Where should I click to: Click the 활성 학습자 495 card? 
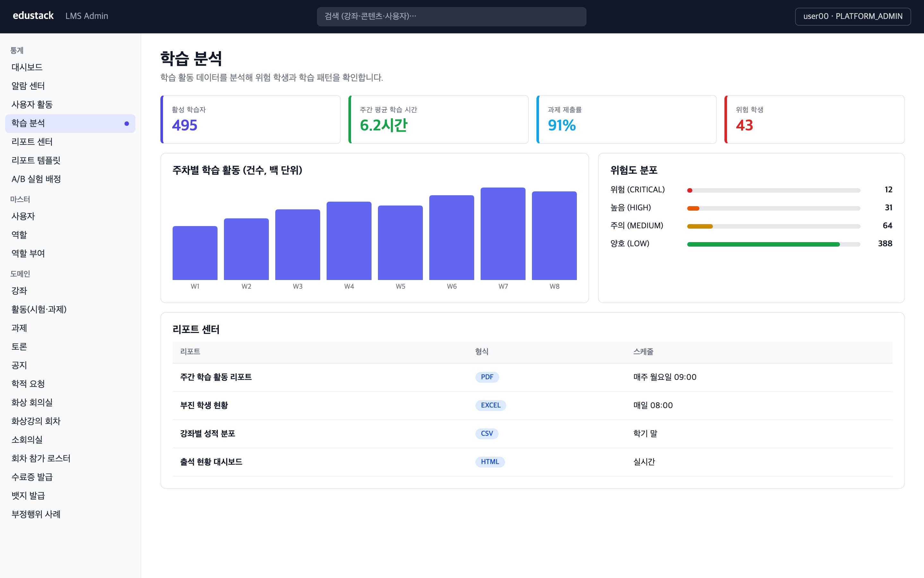click(251, 119)
